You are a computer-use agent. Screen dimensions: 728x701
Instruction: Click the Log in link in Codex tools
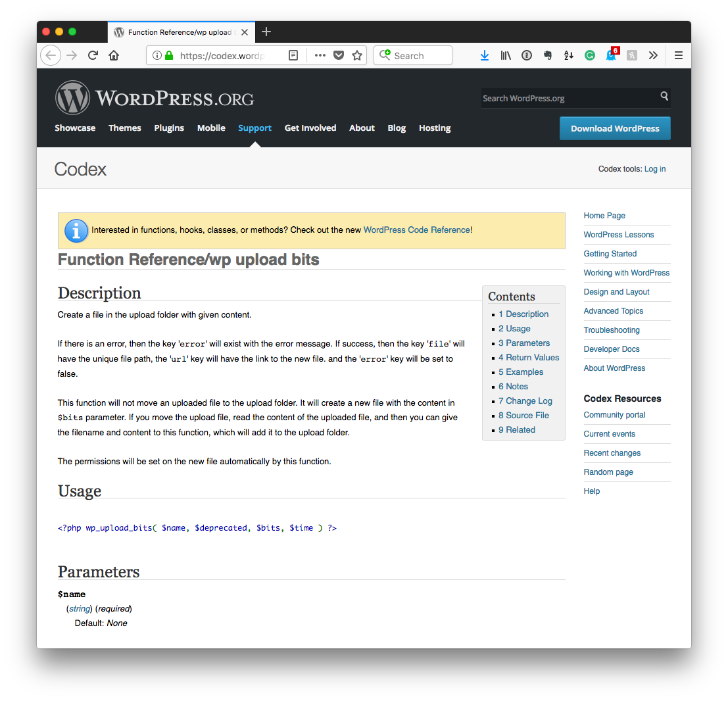[655, 169]
